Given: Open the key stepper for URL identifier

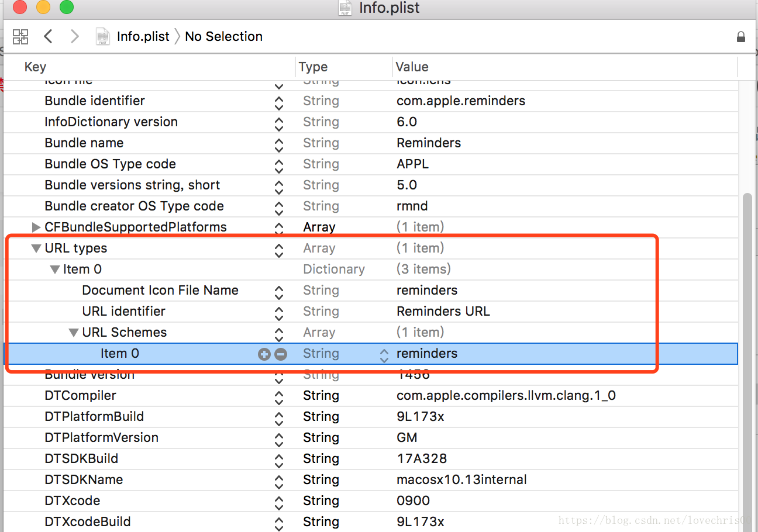Looking at the screenshot, I should click(x=279, y=313).
